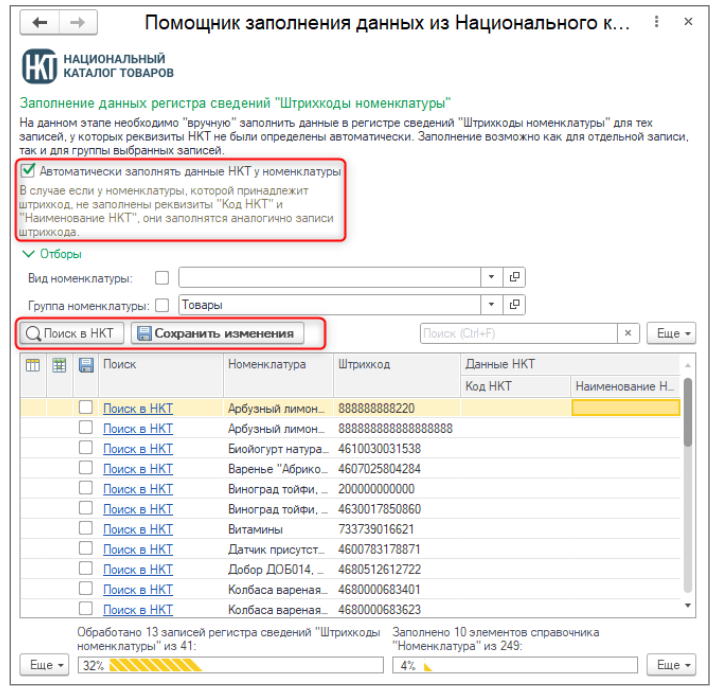
Task: Open the Группа номенклатуры dropdown list
Action: pos(492,305)
